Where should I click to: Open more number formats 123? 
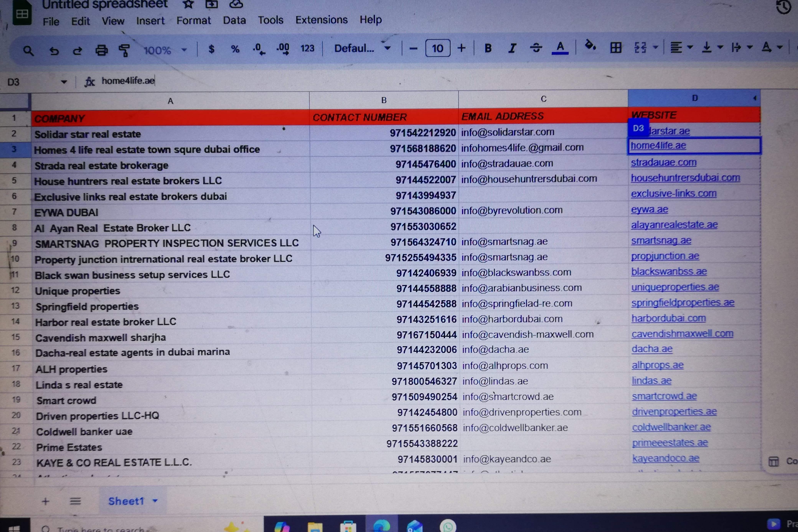[x=307, y=49]
